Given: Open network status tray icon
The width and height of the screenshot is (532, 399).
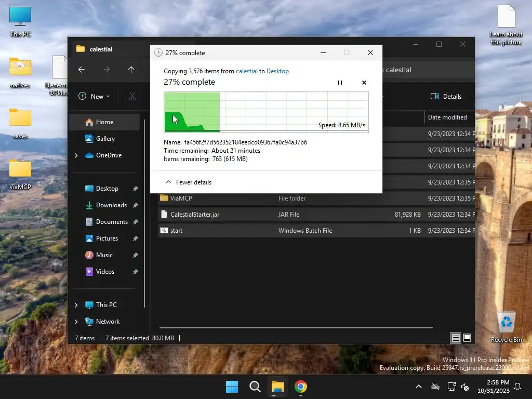Looking at the screenshot, I should coord(451,387).
